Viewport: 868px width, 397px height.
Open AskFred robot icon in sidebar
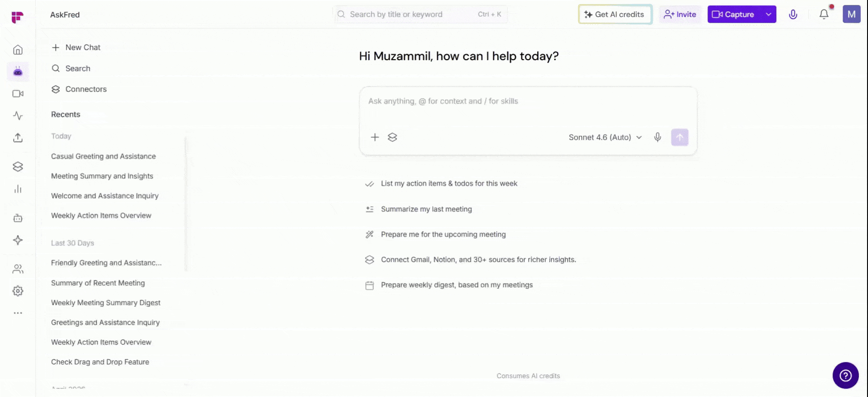(18, 71)
